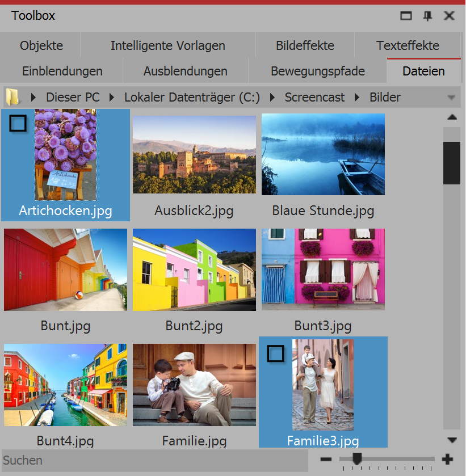The width and height of the screenshot is (466, 476).
Task: Click the scroll down arrow in file list
Action: tap(452, 440)
